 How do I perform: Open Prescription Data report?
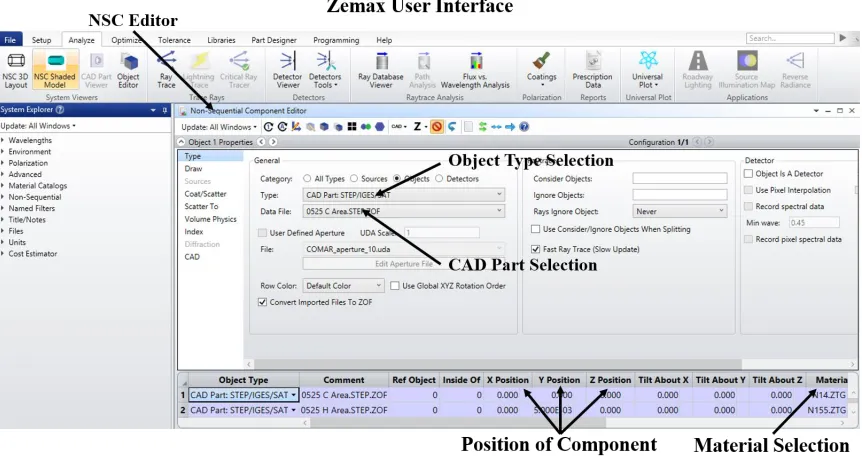click(593, 70)
